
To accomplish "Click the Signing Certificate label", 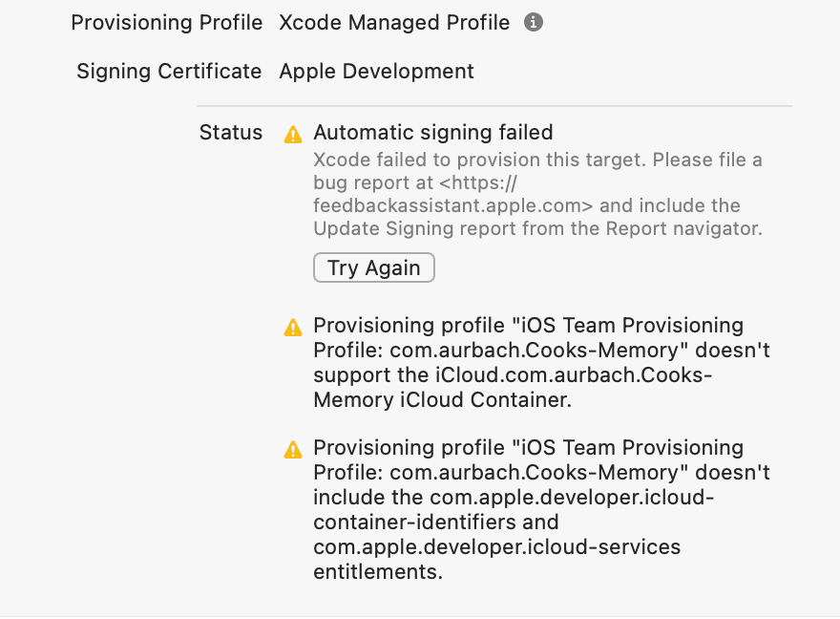I will (169, 72).
